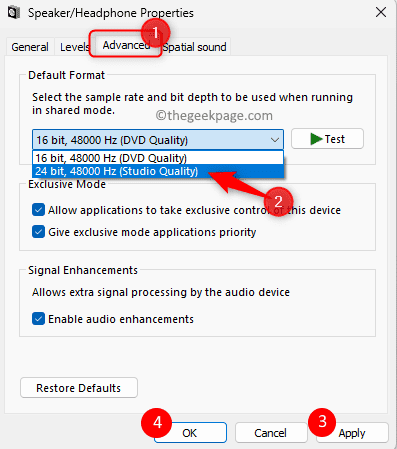Screen dimensions: 397x449
Task: Switch to the General tab
Action: (x=30, y=47)
